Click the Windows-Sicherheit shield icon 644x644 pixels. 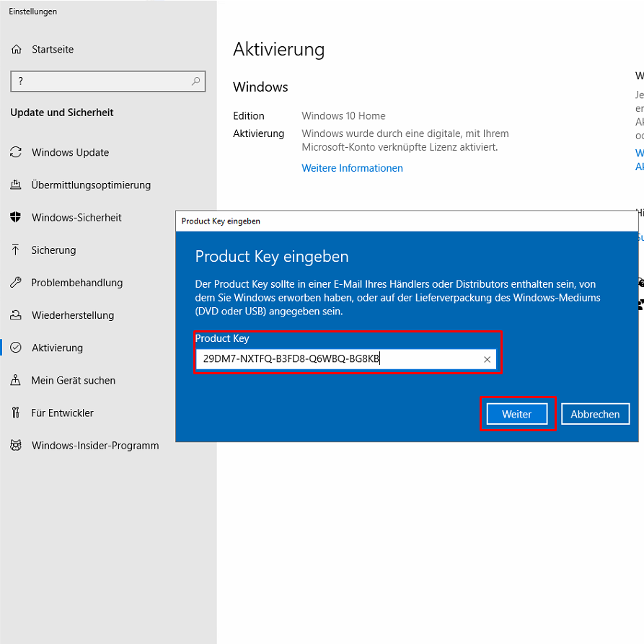point(16,218)
